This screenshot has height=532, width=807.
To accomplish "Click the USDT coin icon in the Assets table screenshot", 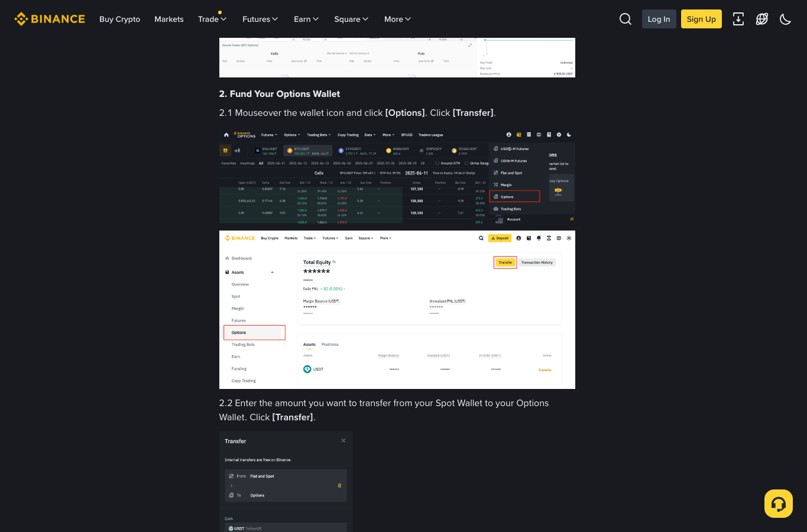I will [x=307, y=369].
